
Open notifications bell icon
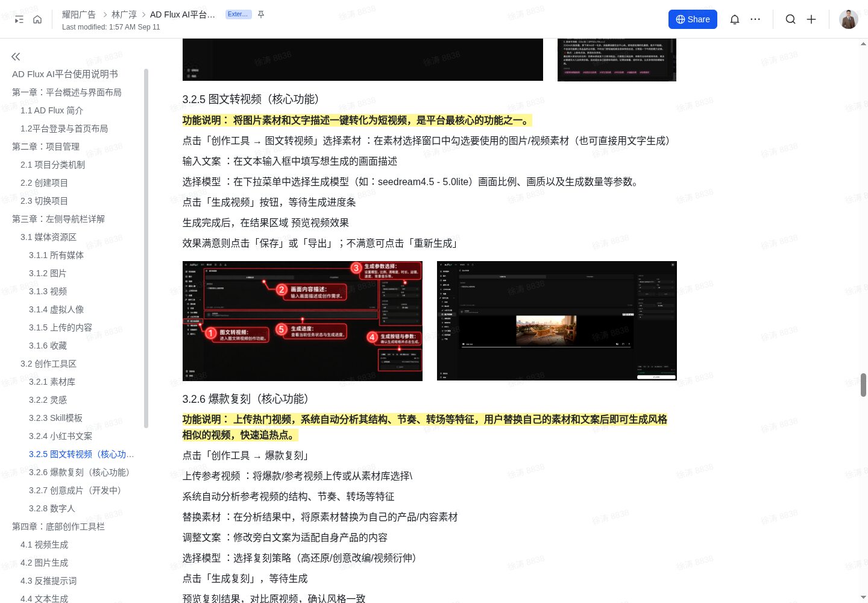coord(734,19)
